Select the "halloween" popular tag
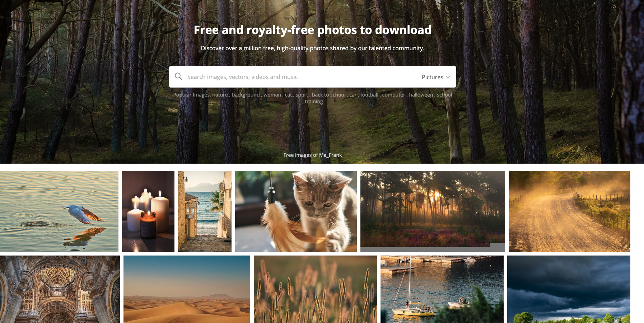The image size is (644, 323). tap(421, 95)
